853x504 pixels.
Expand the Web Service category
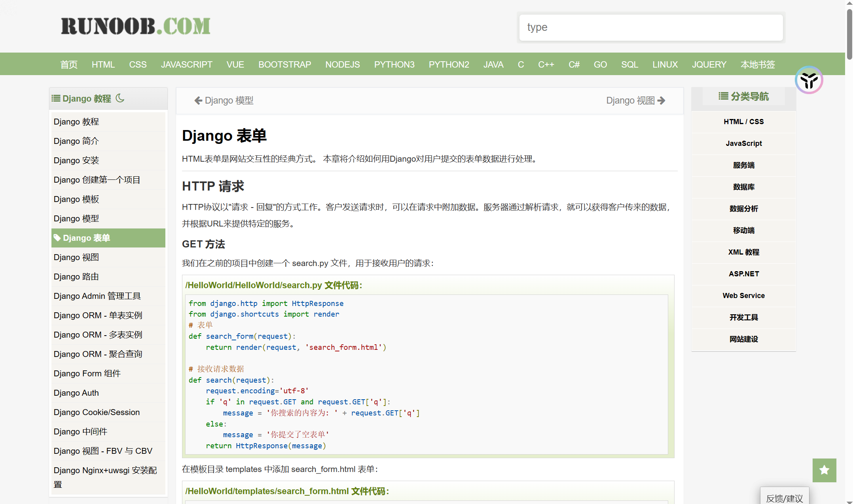click(743, 296)
